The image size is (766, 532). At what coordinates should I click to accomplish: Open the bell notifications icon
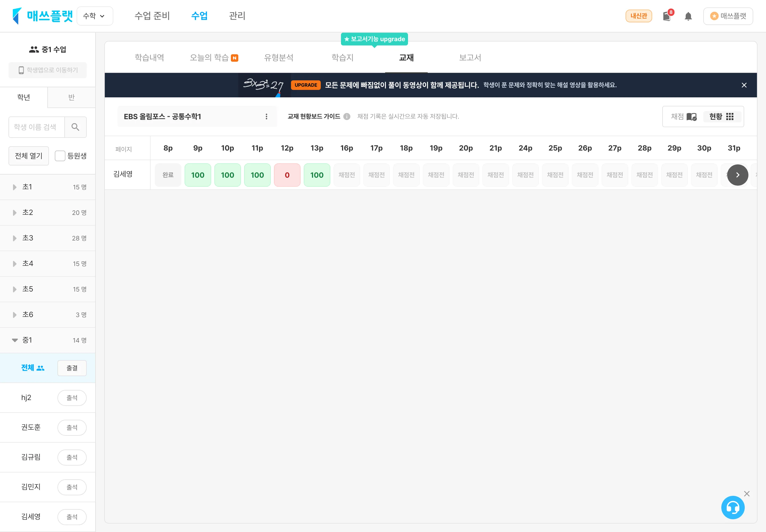click(x=688, y=16)
